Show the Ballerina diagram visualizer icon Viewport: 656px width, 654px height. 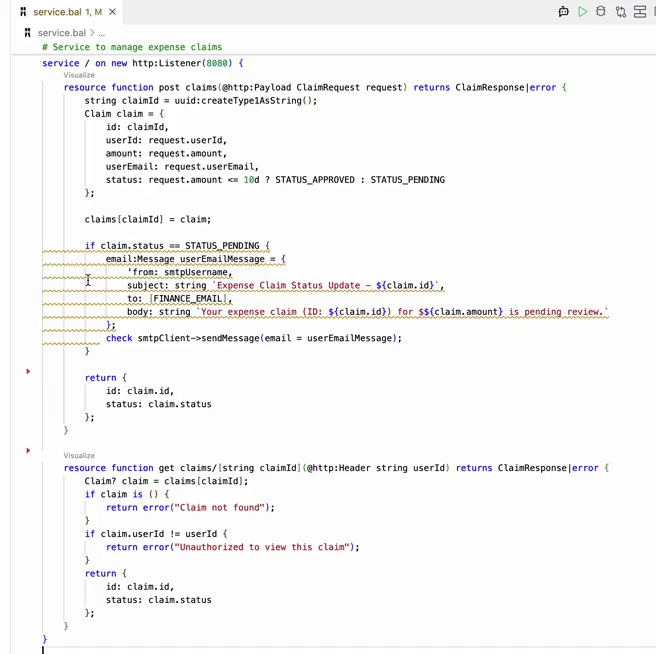click(640, 11)
